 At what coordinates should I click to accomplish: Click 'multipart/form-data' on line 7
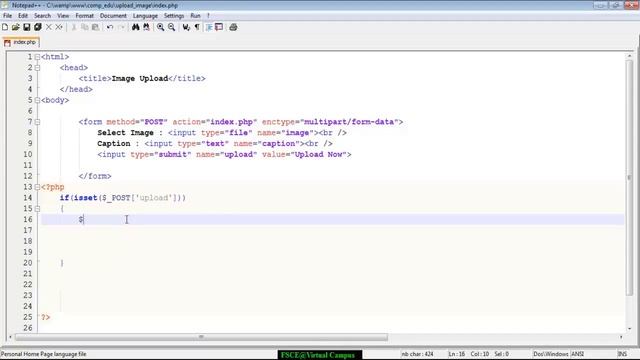click(x=349, y=122)
